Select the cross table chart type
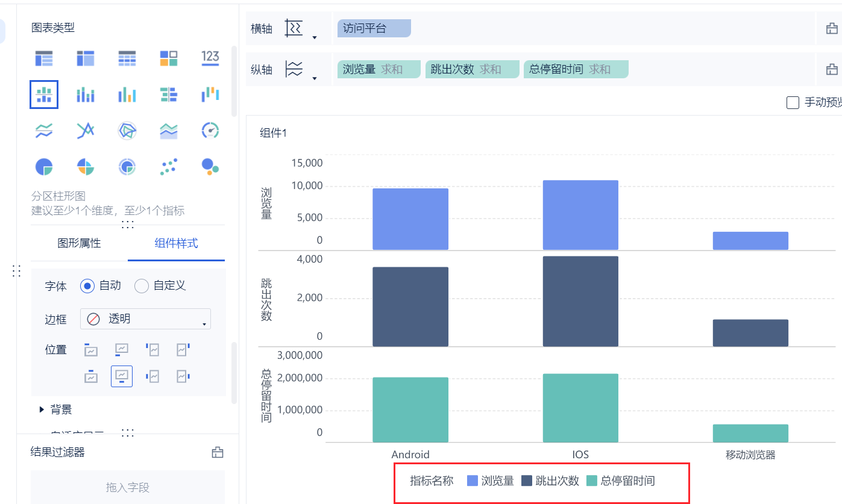Image resolution: width=842 pixels, height=504 pixels. (x=86, y=58)
